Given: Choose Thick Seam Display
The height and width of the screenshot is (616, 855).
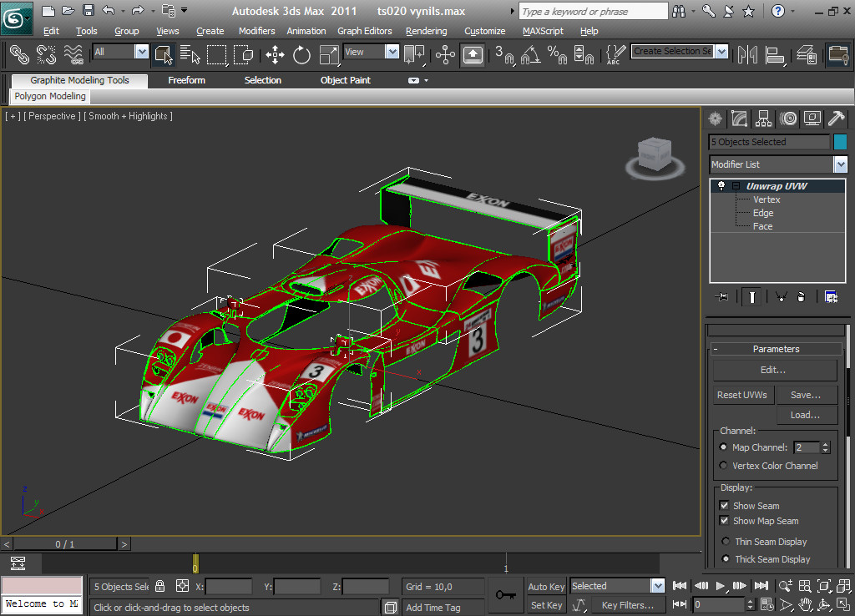Looking at the screenshot, I should (x=726, y=558).
